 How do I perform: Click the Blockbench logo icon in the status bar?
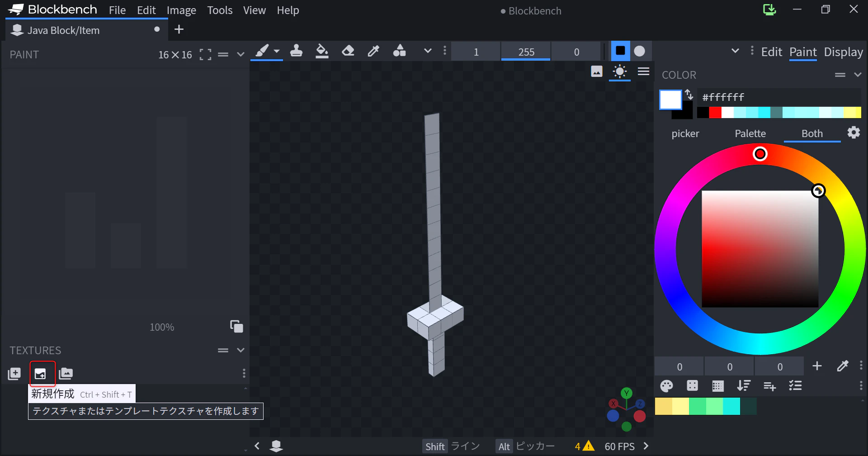[x=276, y=446]
